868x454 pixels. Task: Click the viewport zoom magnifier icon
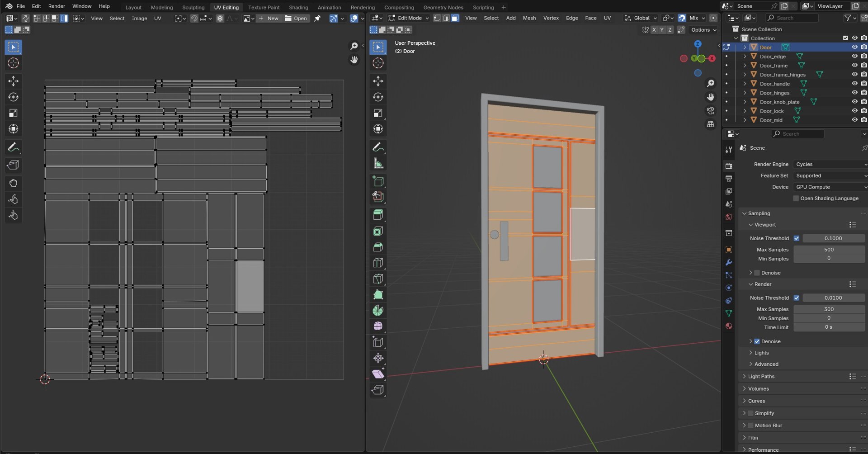(711, 84)
